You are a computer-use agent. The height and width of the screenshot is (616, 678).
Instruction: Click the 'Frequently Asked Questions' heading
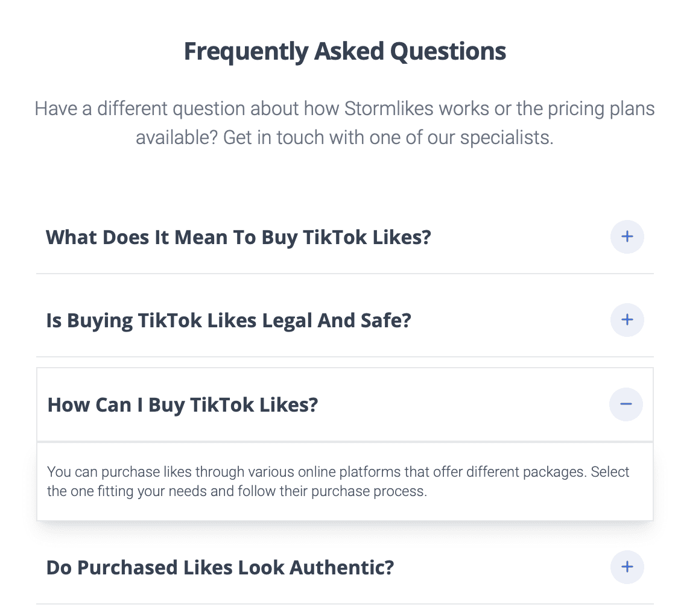(x=344, y=51)
